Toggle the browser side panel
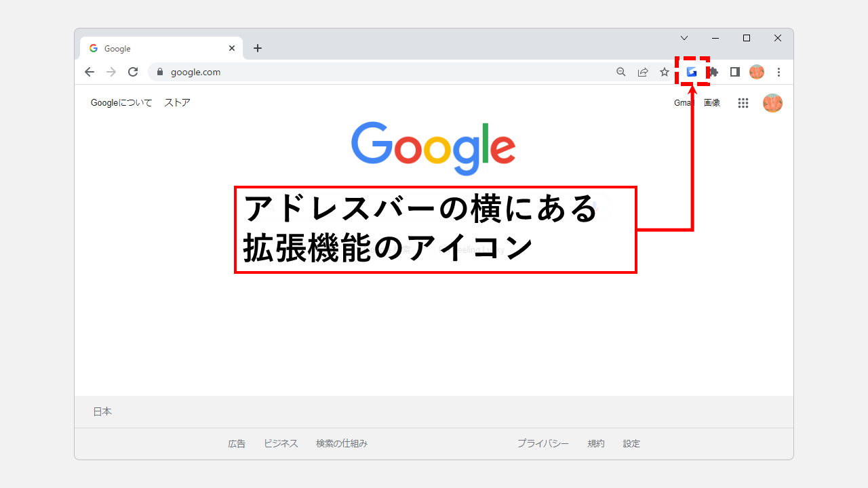The height and width of the screenshot is (488, 868). pyautogui.click(x=734, y=72)
